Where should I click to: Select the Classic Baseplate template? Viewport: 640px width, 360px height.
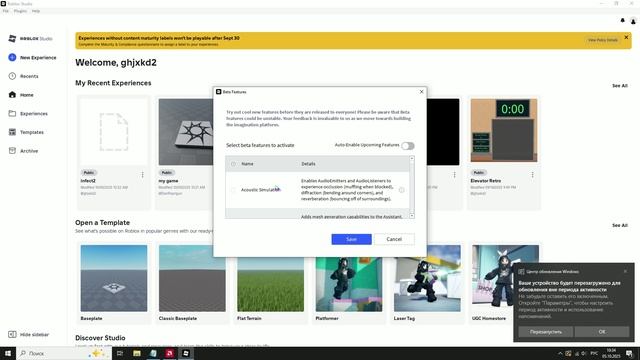192,278
